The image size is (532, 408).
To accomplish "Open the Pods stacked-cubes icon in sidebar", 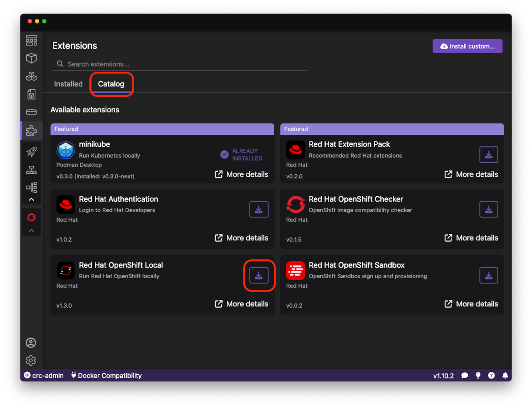I will [x=31, y=76].
